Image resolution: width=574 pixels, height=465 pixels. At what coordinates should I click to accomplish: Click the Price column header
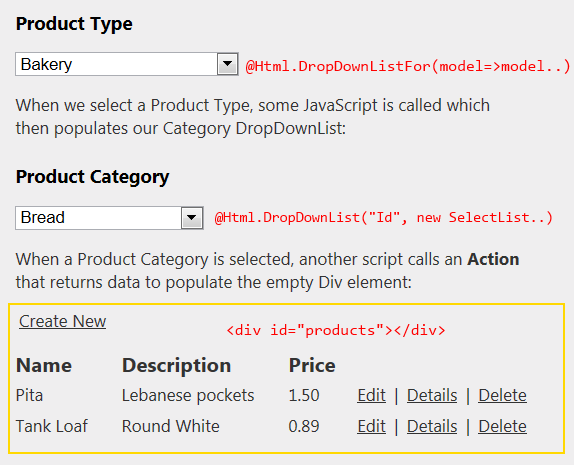[312, 365]
